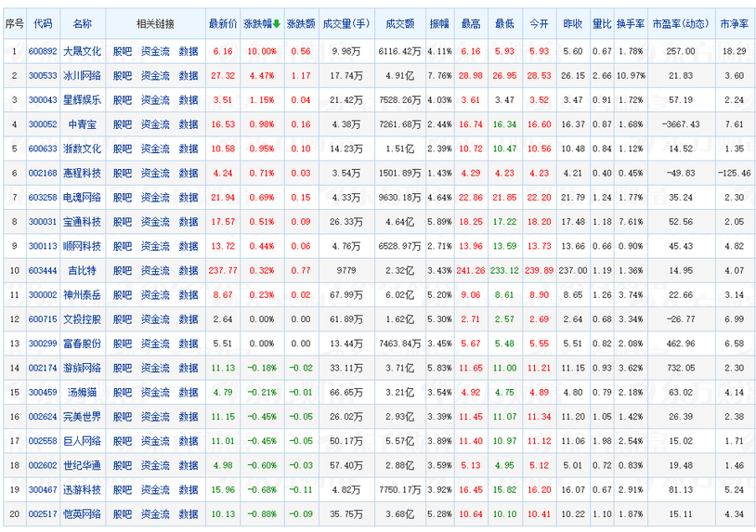Image resolution: width=756 pixels, height=532 pixels.
Task: Select volume 9779 in 吉比特 row
Action: (x=346, y=270)
